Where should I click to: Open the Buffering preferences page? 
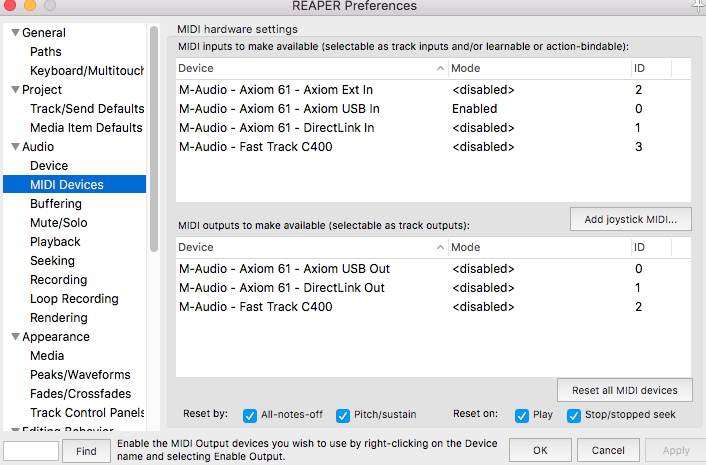point(56,204)
